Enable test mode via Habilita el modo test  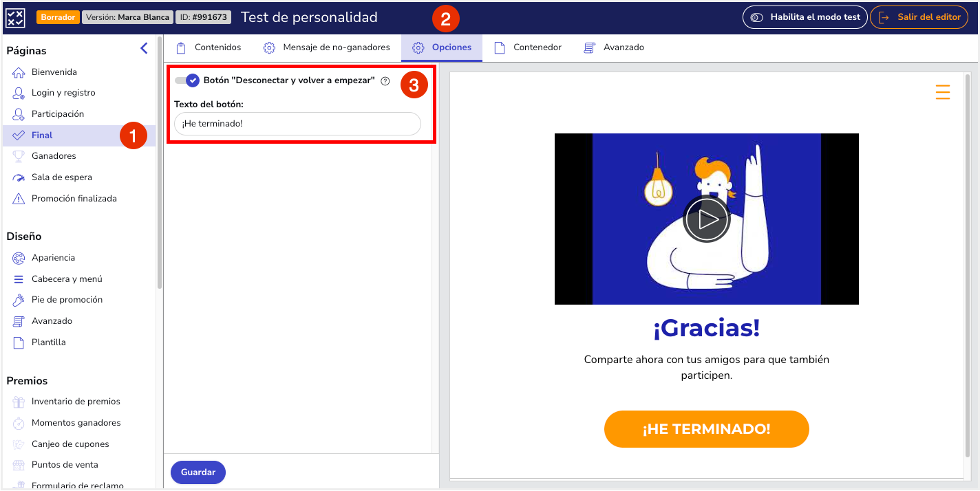[805, 17]
